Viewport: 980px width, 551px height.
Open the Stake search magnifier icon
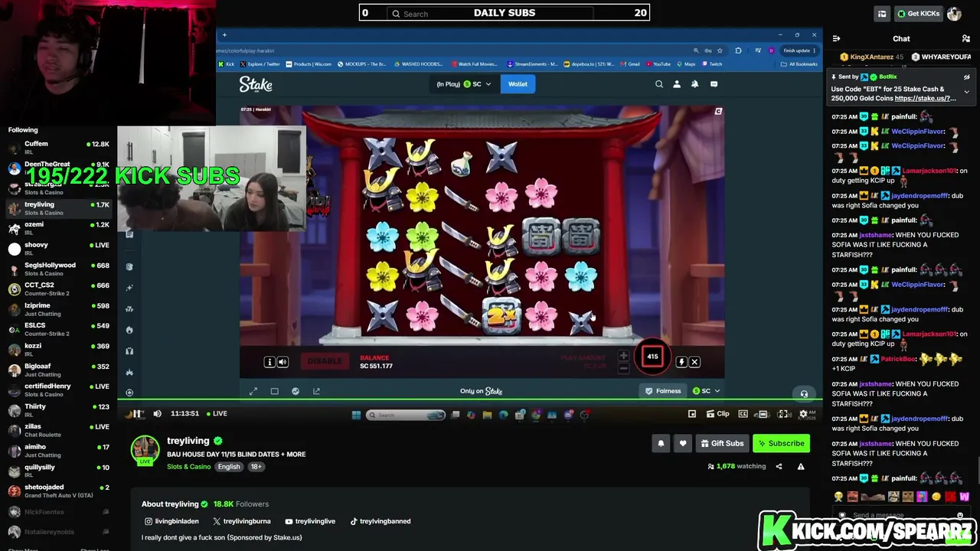tap(658, 84)
